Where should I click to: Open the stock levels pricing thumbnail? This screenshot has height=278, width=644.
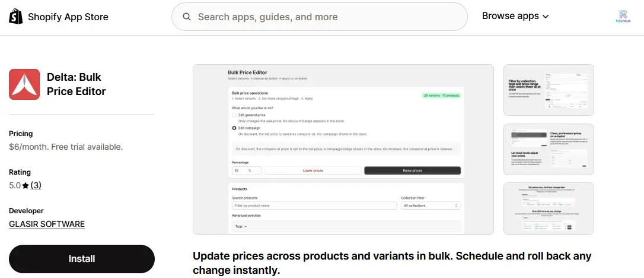[x=549, y=149]
